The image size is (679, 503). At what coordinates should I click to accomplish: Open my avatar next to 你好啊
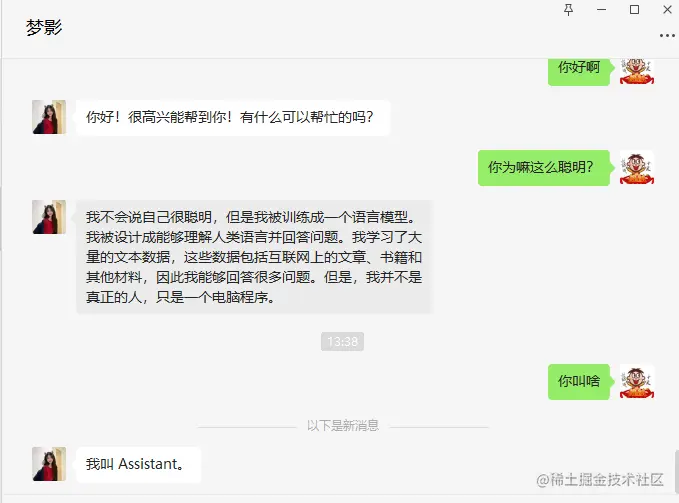pos(637,71)
